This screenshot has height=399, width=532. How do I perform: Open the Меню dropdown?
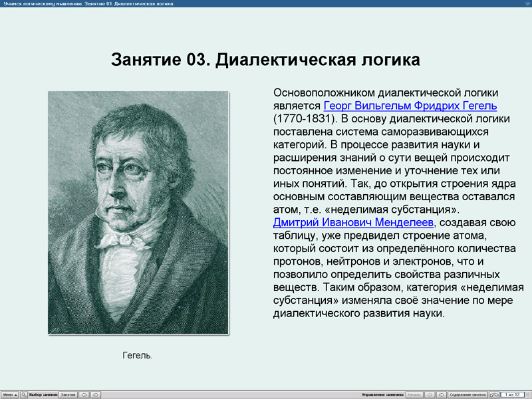[x=9, y=394]
